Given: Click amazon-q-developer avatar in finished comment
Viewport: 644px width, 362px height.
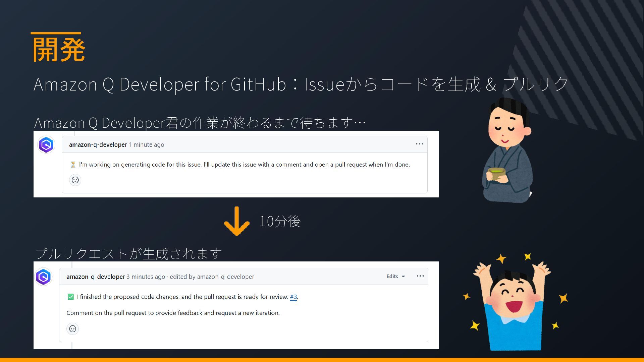Looking at the screenshot, I should [x=44, y=277].
